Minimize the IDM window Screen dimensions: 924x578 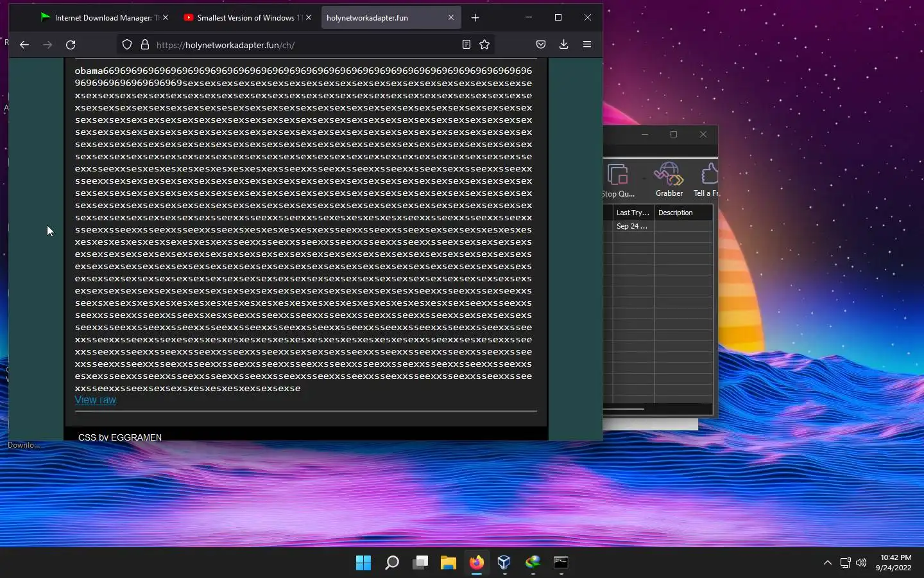point(645,134)
